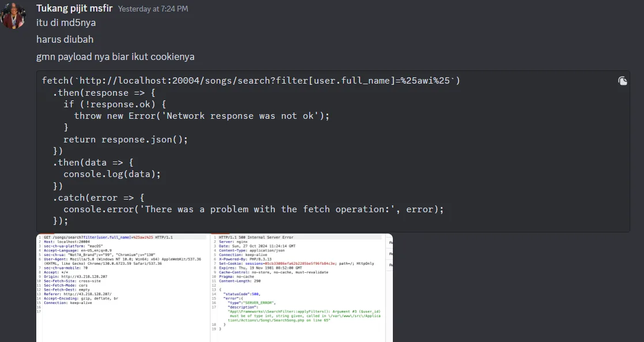Select the message "itu di md5nya"
644x342 pixels.
(66, 22)
